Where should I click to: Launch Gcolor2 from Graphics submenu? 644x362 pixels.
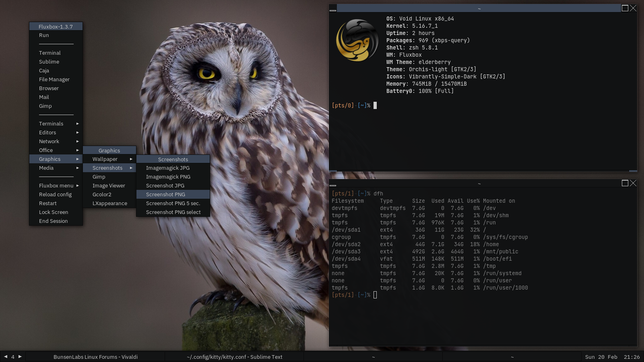[109, 195]
